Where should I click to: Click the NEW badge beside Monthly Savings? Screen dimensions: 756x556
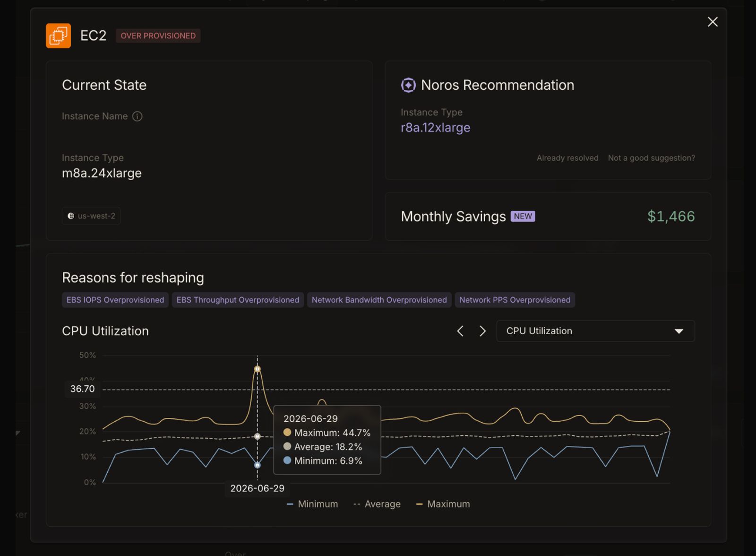(523, 216)
